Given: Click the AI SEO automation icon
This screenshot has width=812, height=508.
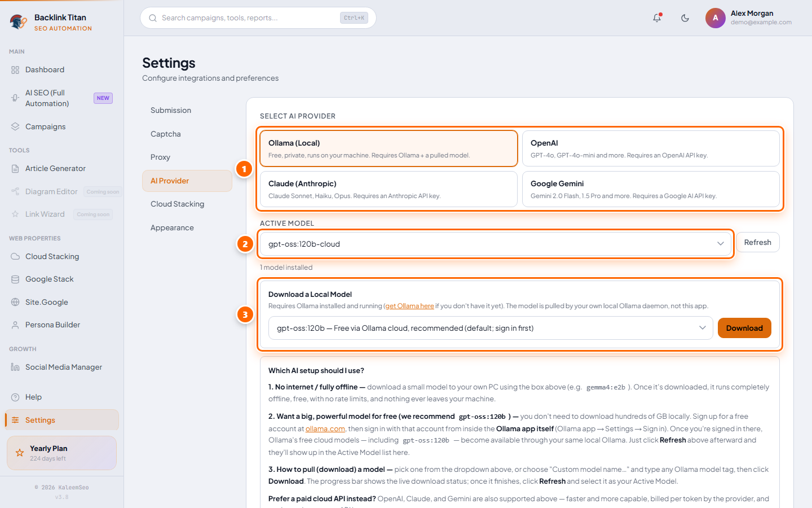Looking at the screenshot, I should click(x=15, y=98).
